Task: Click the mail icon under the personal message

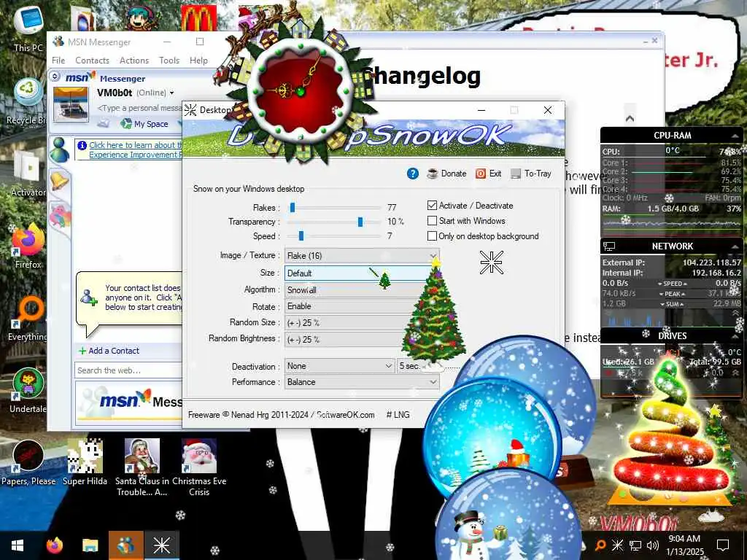Action: pyautogui.click(x=104, y=124)
